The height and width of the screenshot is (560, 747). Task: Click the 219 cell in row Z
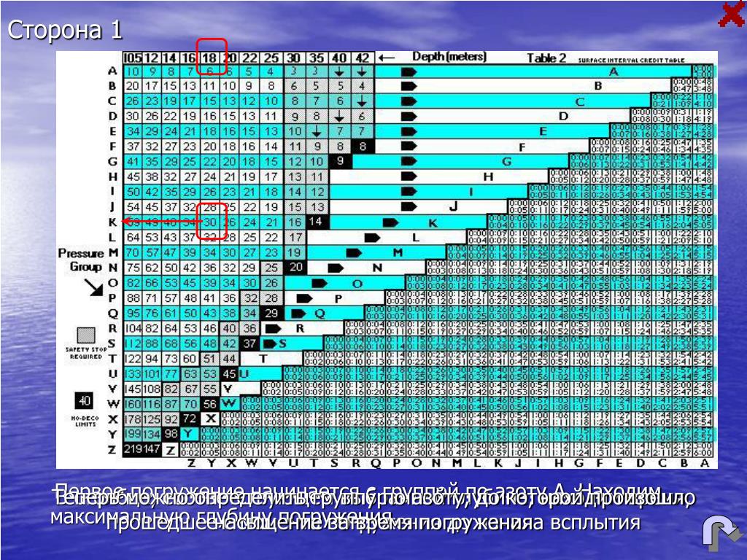click(133, 449)
